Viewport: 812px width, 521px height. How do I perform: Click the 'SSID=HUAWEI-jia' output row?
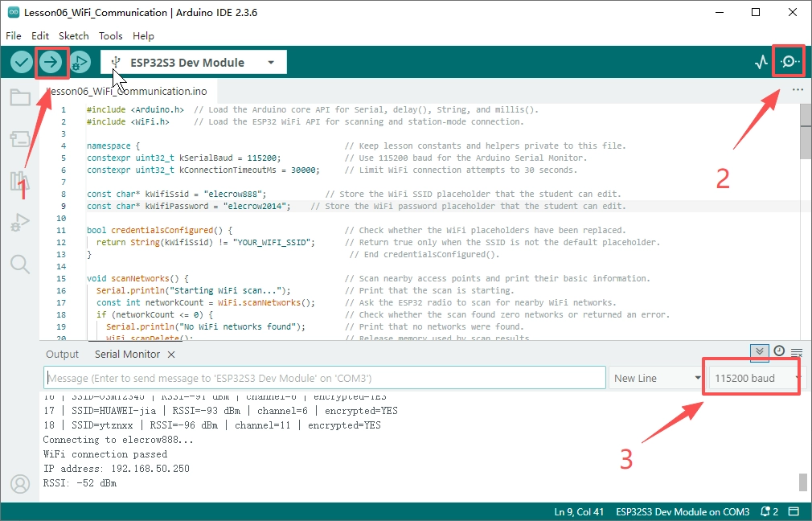pos(220,411)
